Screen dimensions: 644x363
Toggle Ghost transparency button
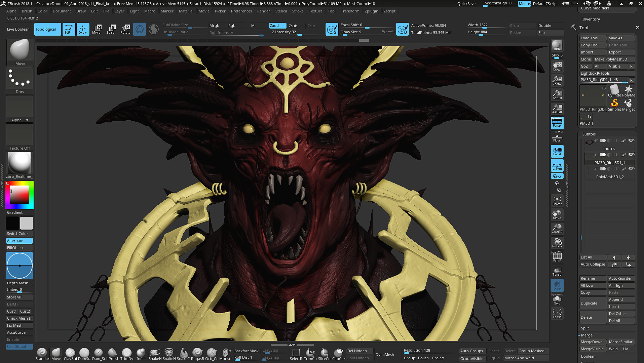coord(557,285)
